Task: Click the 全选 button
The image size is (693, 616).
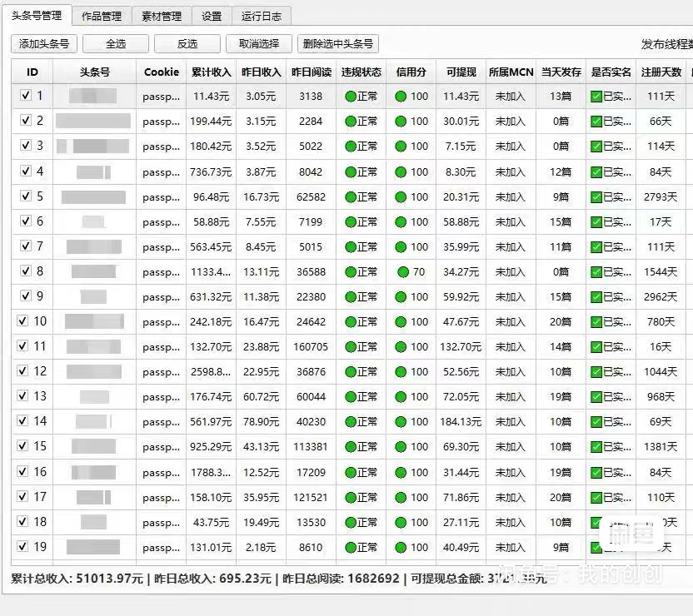Action: click(116, 44)
